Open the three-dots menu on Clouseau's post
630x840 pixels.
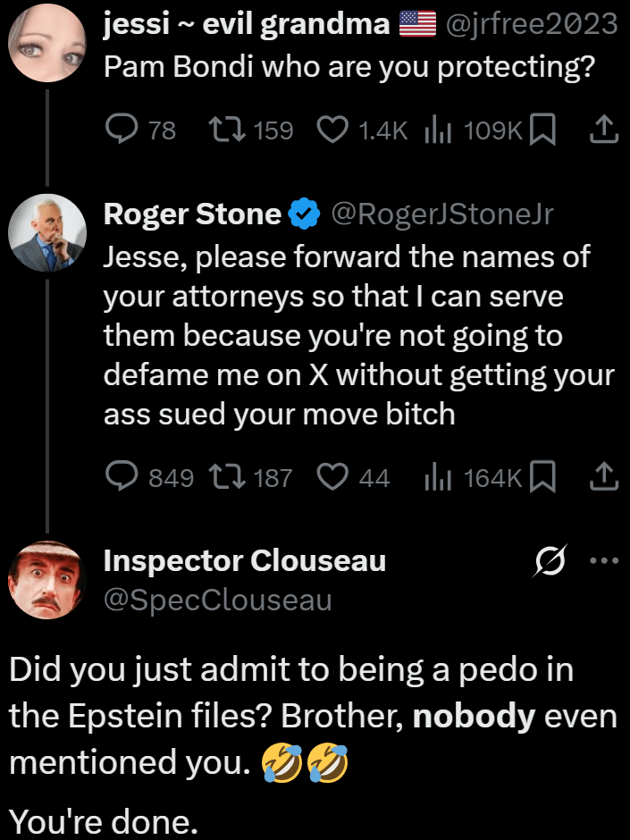click(605, 561)
